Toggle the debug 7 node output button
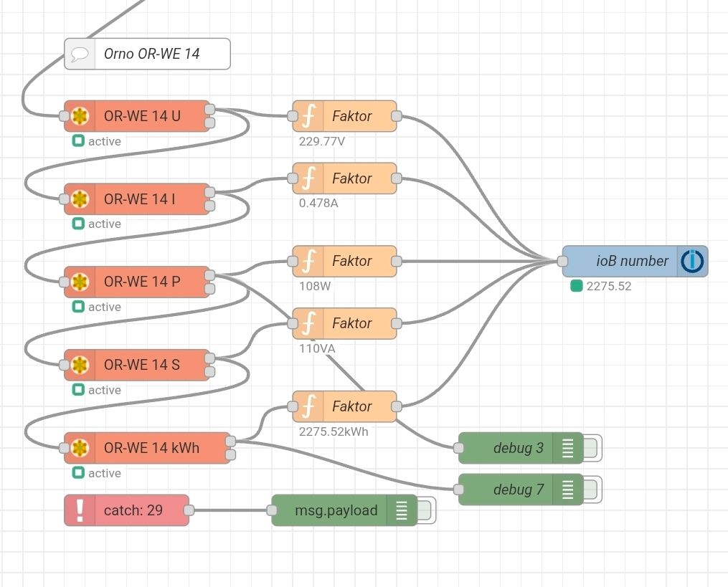The width and height of the screenshot is (728, 587). point(592,490)
